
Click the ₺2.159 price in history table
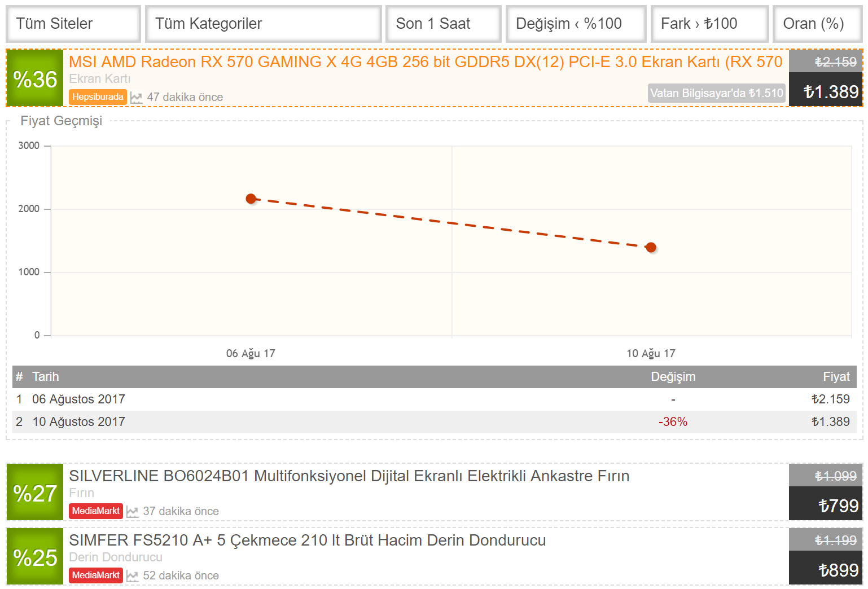point(830,399)
